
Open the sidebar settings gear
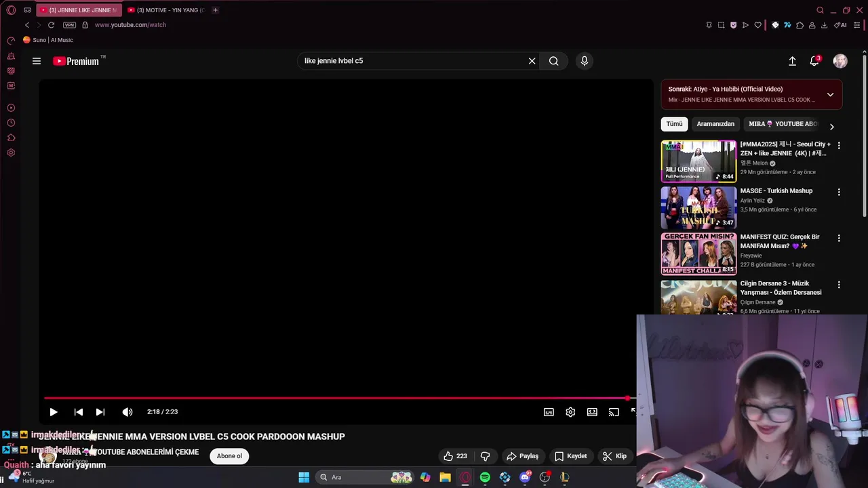pos(11,152)
